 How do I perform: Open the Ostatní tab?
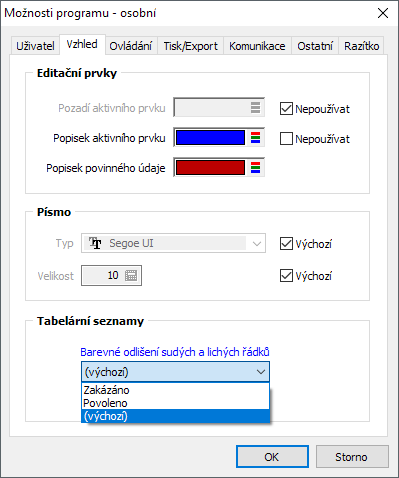pos(315,46)
